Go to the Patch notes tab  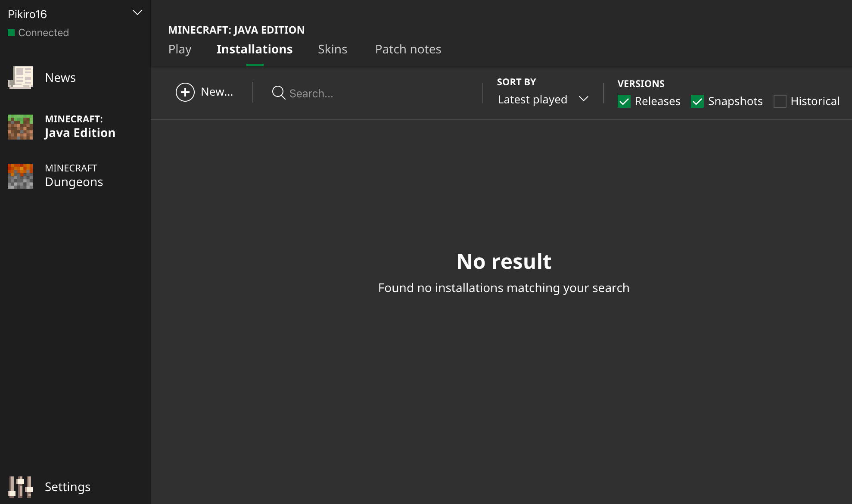408,49
